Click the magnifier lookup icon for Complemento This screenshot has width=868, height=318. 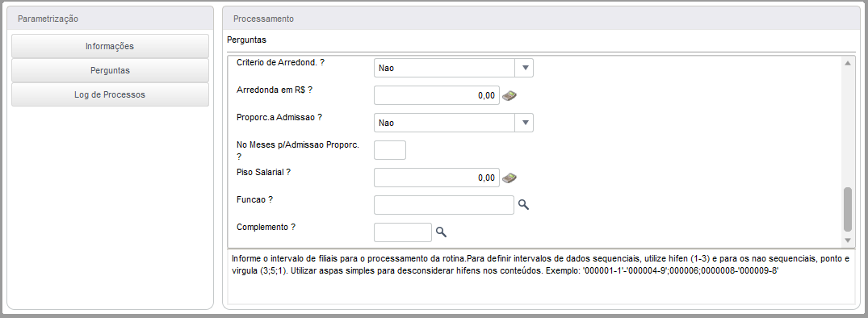click(x=441, y=232)
